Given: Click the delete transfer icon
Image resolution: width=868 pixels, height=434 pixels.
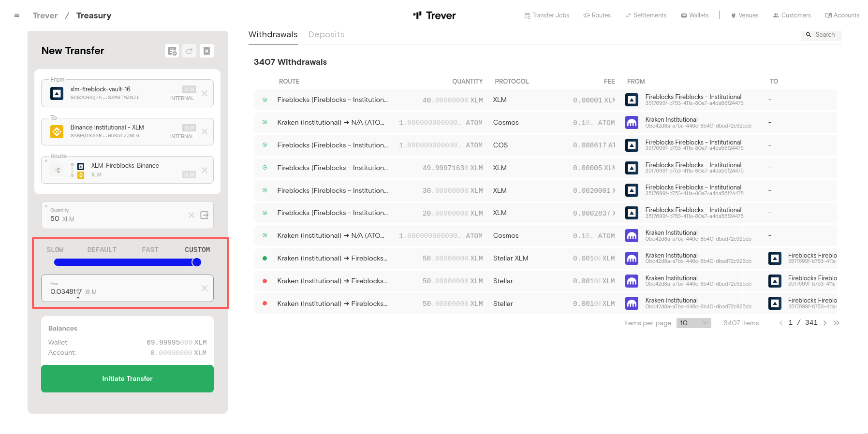Looking at the screenshot, I should point(206,51).
